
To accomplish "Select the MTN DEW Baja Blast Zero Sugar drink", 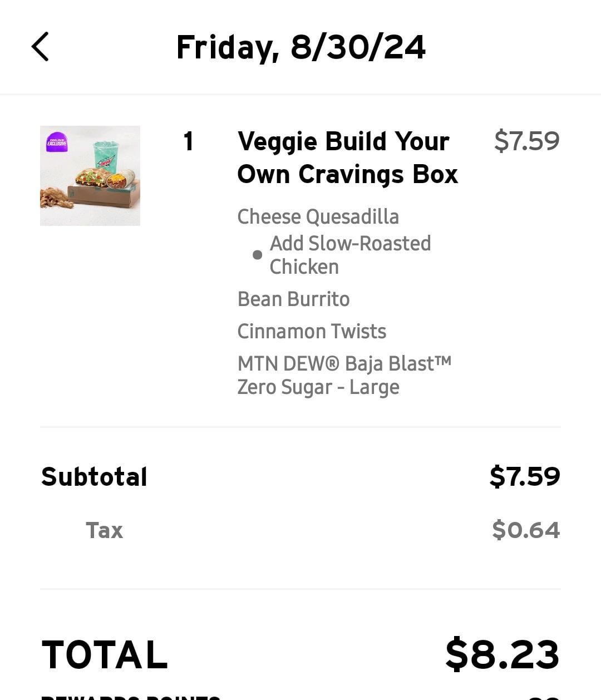I will pos(344,375).
